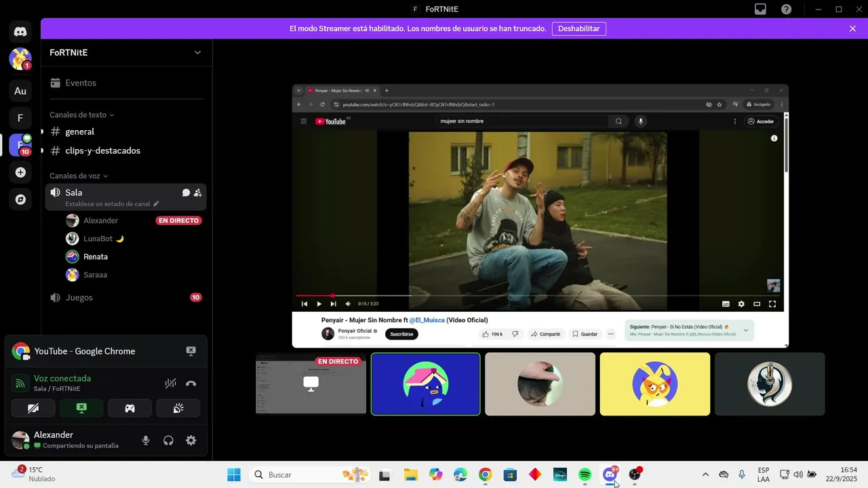Click the like button with 196 k

492,334
